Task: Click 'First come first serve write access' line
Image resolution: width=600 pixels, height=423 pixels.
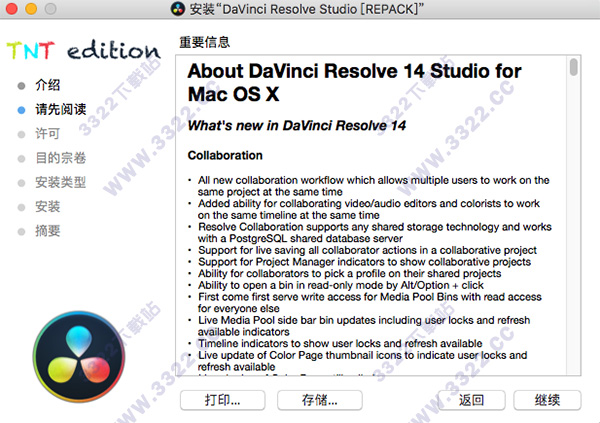Action: [370, 302]
